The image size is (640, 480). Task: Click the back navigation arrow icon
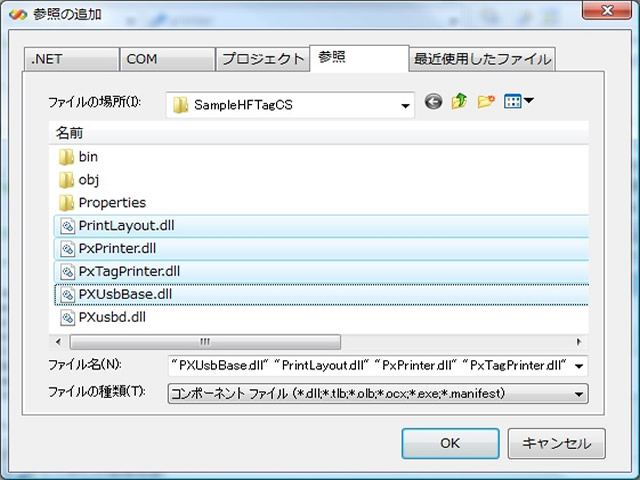click(x=433, y=101)
